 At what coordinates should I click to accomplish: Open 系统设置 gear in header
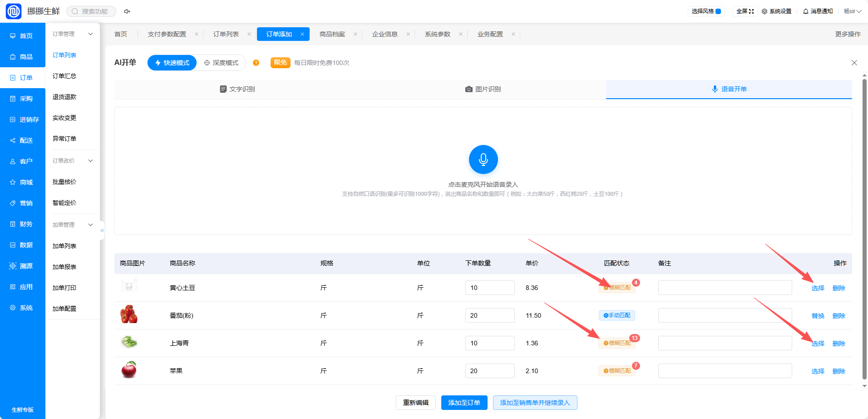(776, 11)
